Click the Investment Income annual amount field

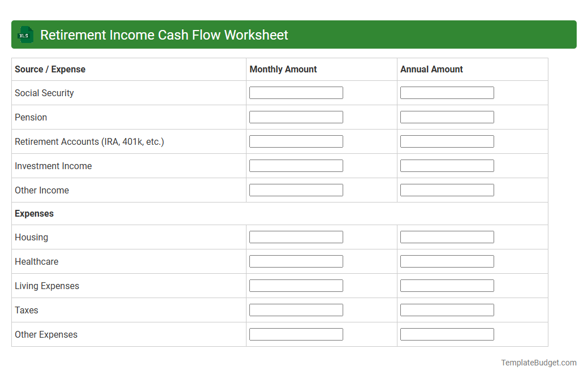tap(447, 165)
